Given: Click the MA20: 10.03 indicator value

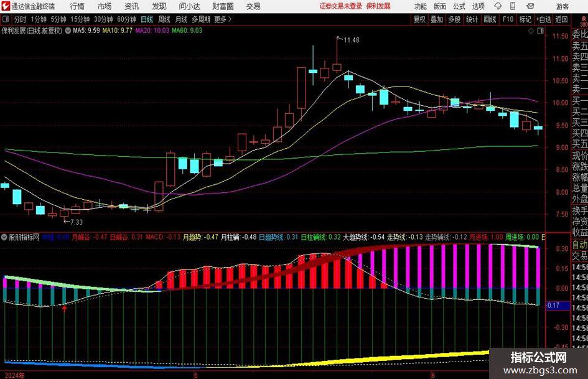Looking at the screenshot, I should pos(152,30).
